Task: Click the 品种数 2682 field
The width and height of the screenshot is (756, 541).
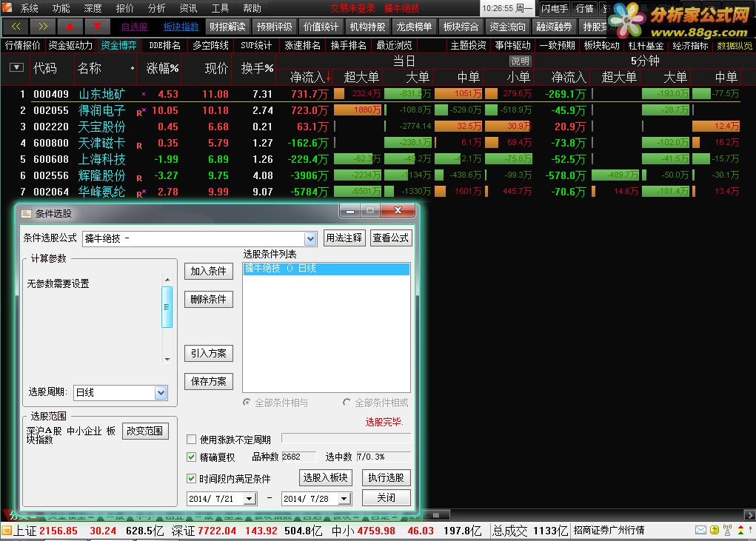Action: pyautogui.click(x=299, y=457)
